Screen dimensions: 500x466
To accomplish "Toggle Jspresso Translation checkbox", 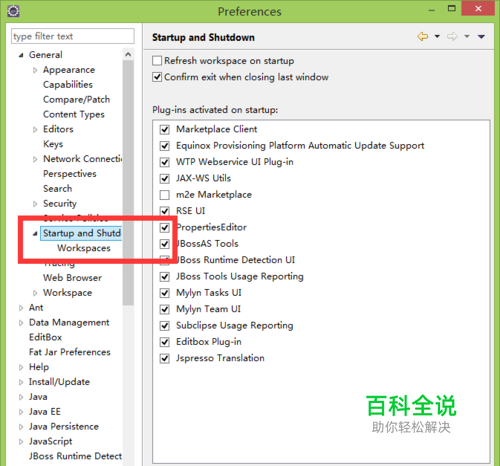I will [x=165, y=358].
